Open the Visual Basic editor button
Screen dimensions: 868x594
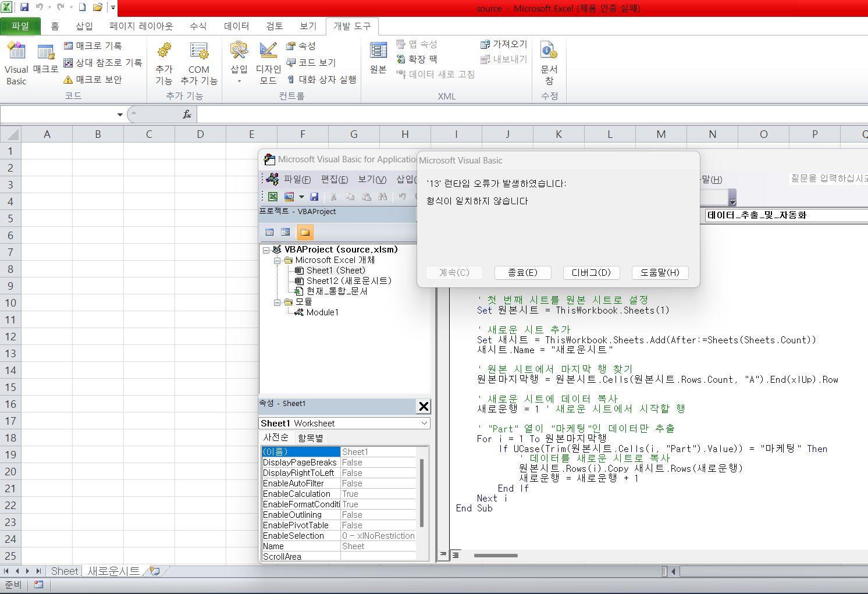click(16, 63)
